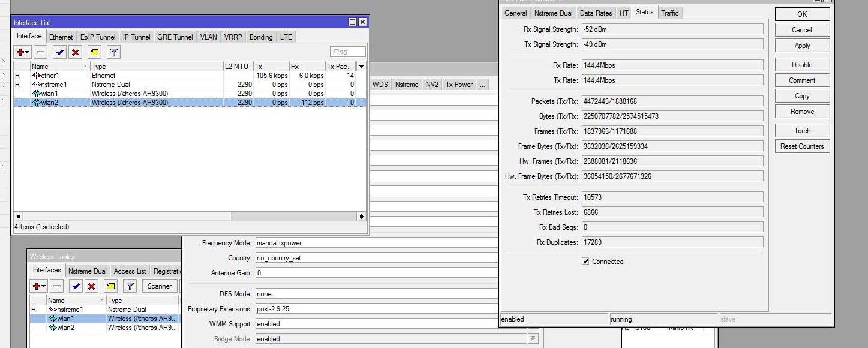Image resolution: width=868 pixels, height=348 pixels.
Task: Open the GRE Tunnel tab
Action: coord(175,37)
